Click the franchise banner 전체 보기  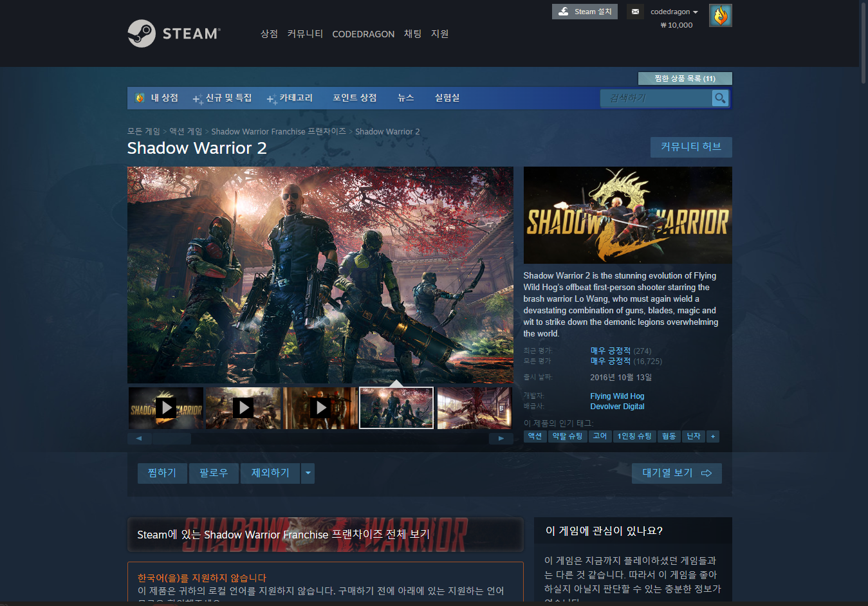pyautogui.click(x=326, y=535)
